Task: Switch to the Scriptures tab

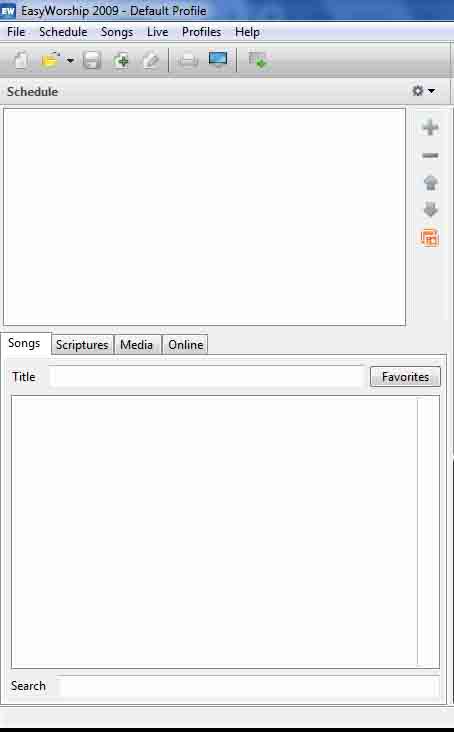Action: click(x=82, y=345)
